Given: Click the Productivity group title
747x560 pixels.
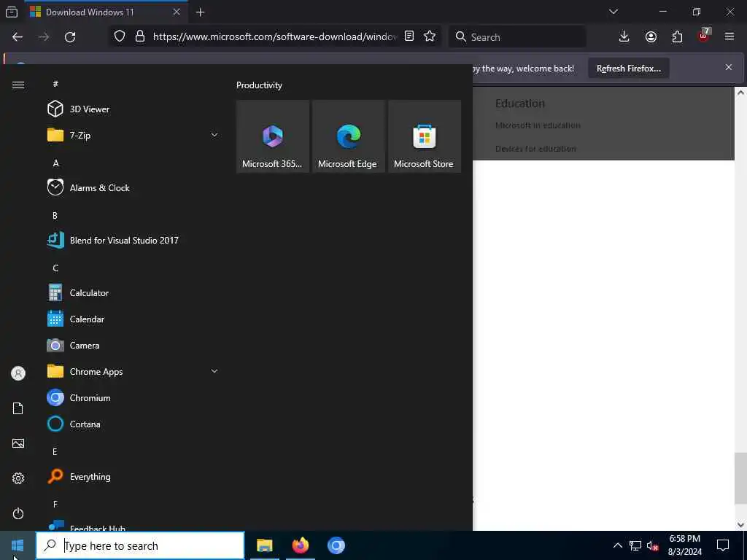Looking at the screenshot, I should point(259,85).
